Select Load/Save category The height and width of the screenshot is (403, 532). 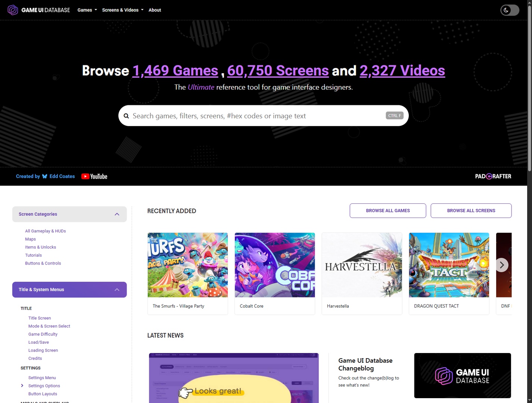click(38, 342)
